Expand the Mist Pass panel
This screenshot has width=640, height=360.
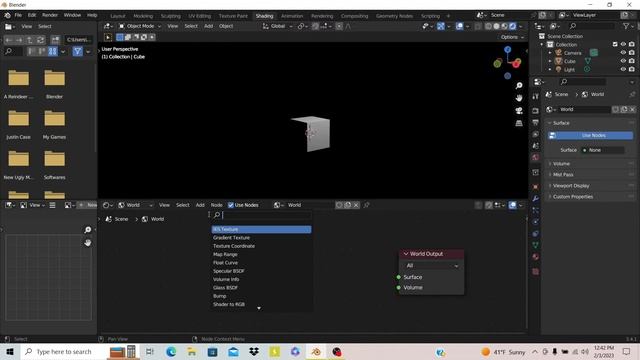pyautogui.click(x=563, y=175)
